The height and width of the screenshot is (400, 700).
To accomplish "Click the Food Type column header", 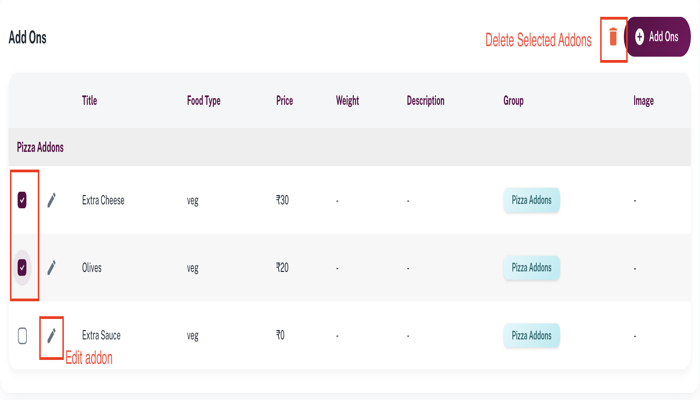I will pyautogui.click(x=203, y=101).
